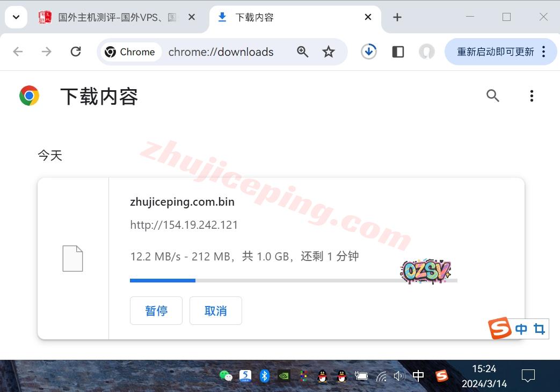Open the downloads page three-dot menu
560x392 pixels.
pyautogui.click(x=532, y=96)
